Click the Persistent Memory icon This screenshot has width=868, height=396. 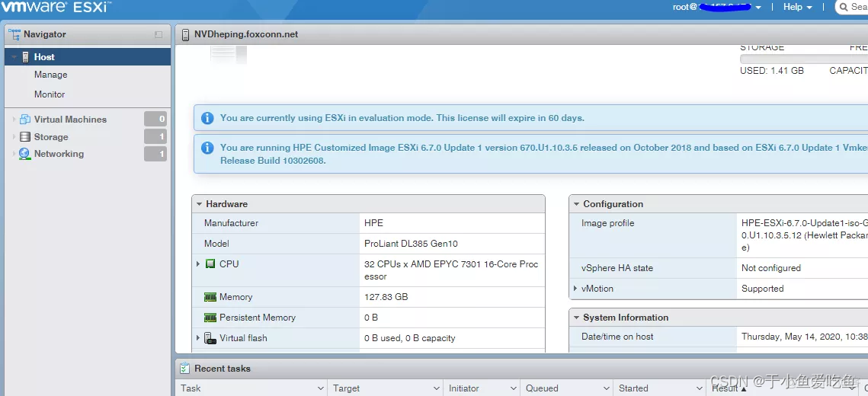tap(210, 318)
